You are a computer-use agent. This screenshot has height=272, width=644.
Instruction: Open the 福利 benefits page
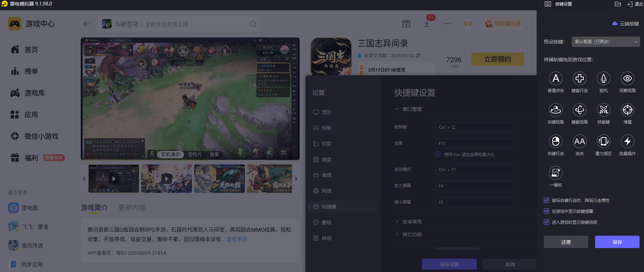(25, 158)
